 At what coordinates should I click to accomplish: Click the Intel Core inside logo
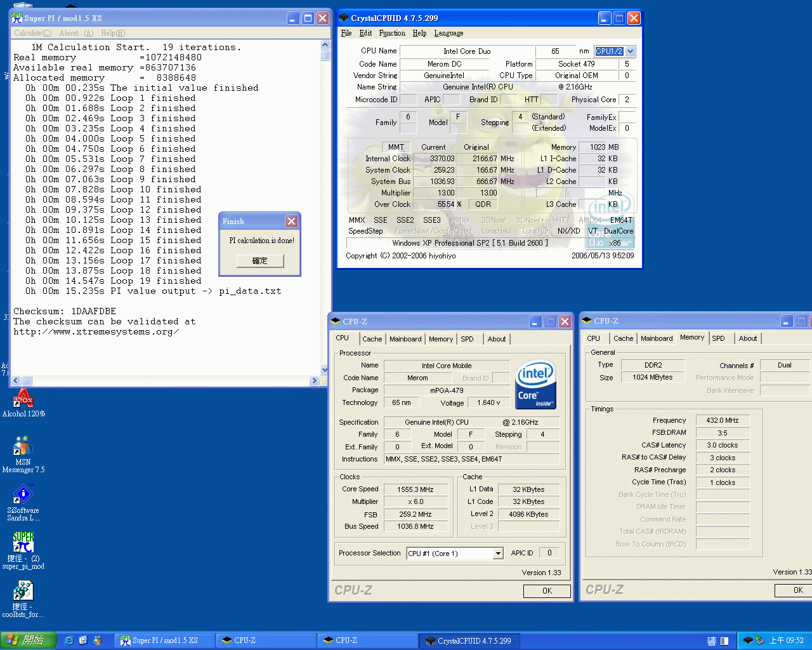tap(536, 385)
